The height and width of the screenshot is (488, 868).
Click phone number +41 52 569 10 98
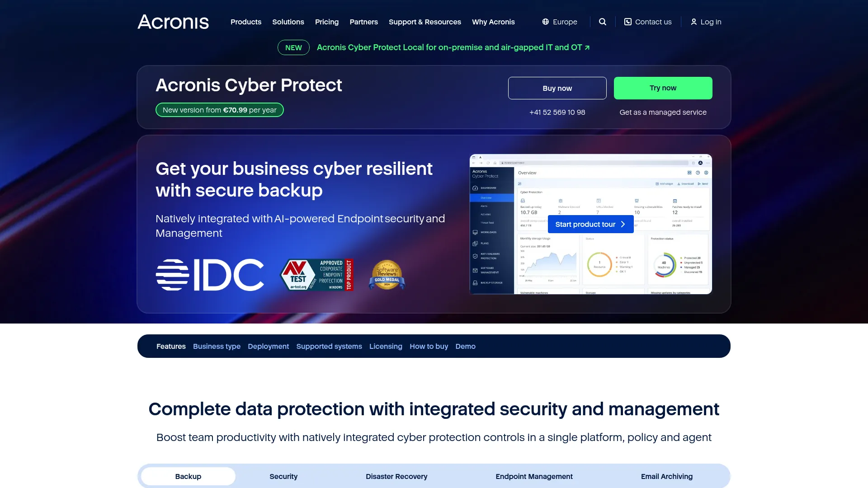(557, 112)
